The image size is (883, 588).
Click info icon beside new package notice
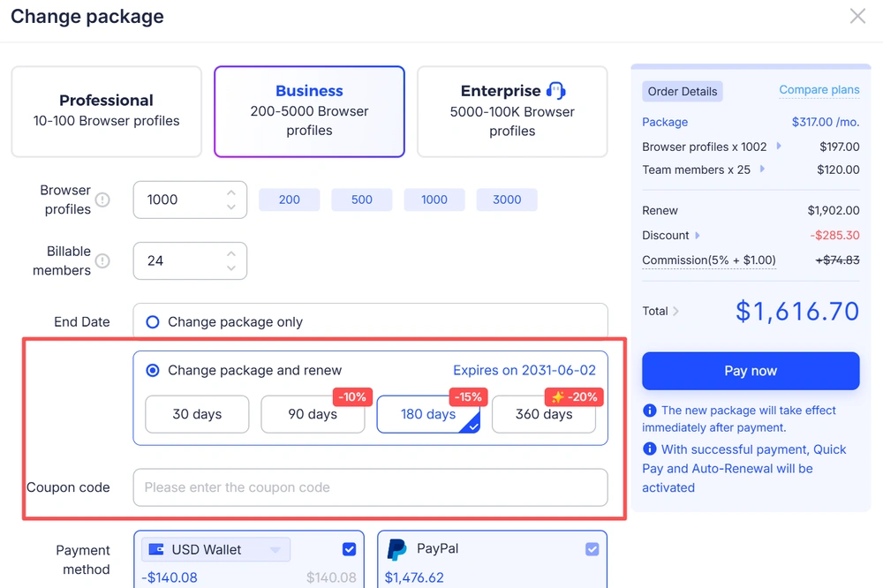(x=649, y=410)
